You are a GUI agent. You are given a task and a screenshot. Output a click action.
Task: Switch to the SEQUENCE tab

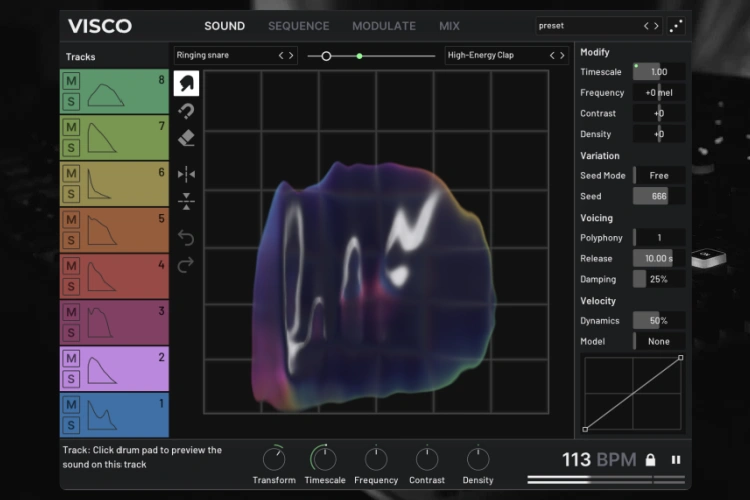pyautogui.click(x=298, y=26)
